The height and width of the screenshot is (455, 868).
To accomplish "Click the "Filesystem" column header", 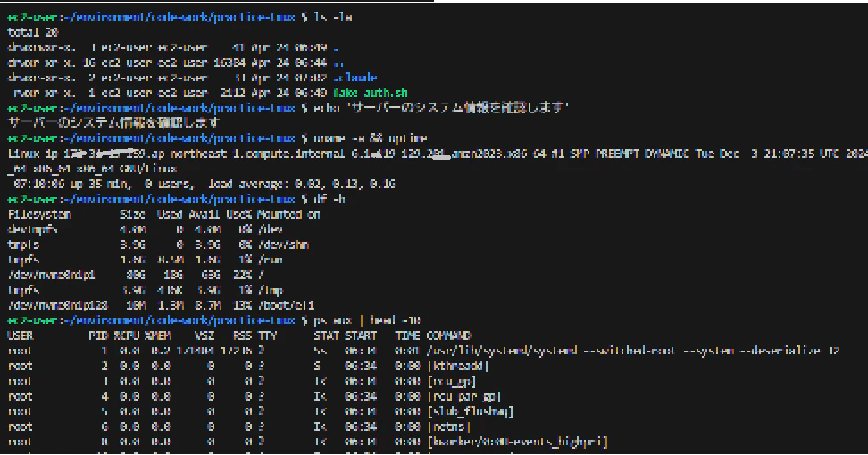I will coord(39,214).
